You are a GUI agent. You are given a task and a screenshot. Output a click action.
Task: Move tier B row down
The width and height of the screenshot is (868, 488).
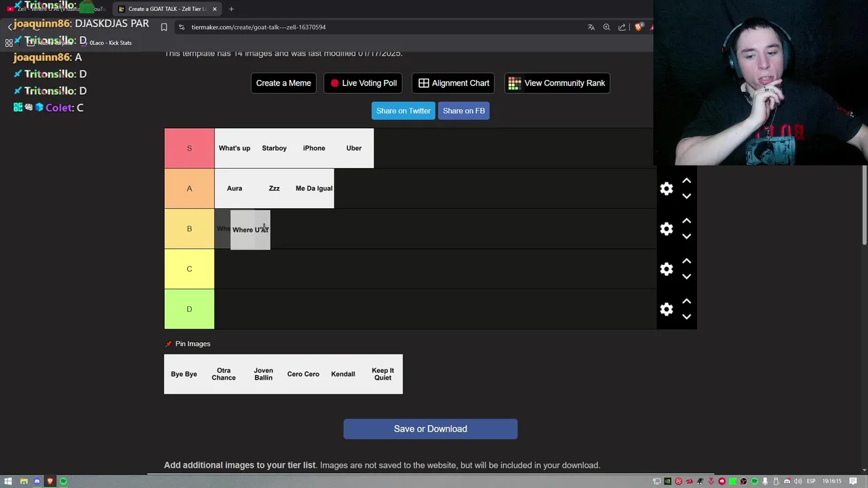pyautogui.click(x=686, y=236)
